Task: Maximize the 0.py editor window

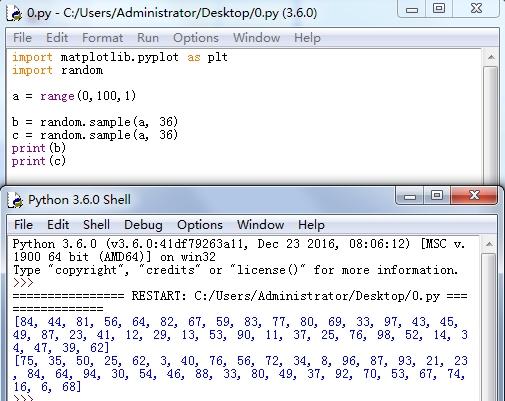Action: (x=439, y=9)
